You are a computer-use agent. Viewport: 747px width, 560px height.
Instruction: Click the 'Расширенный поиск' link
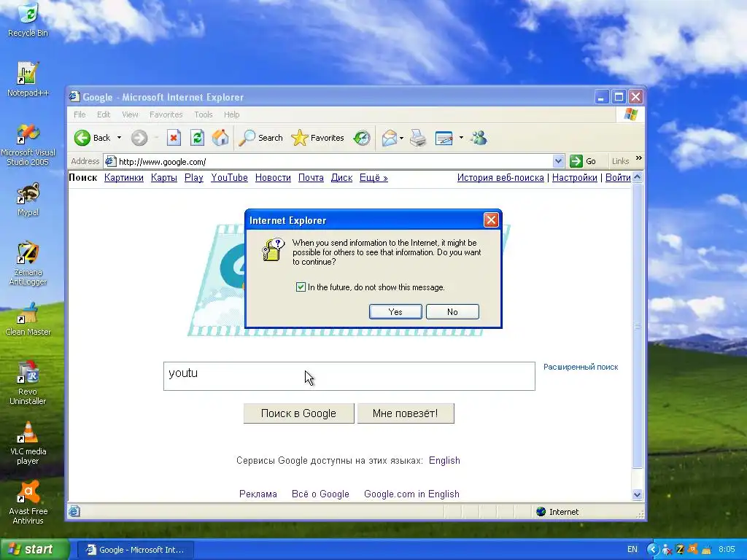point(581,367)
